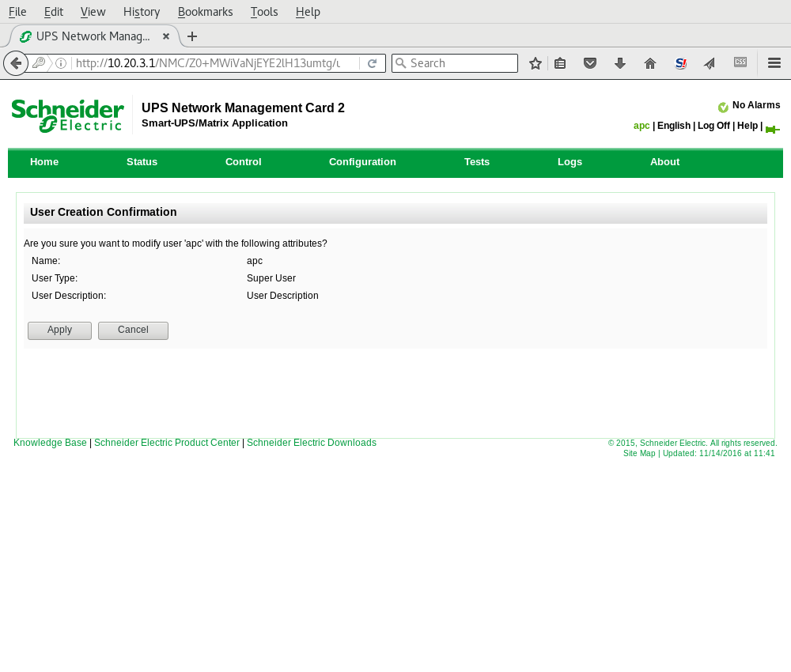Image resolution: width=791 pixels, height=672 pixels.
Task: Click the CSS extension icon
Action: point(740,62)
